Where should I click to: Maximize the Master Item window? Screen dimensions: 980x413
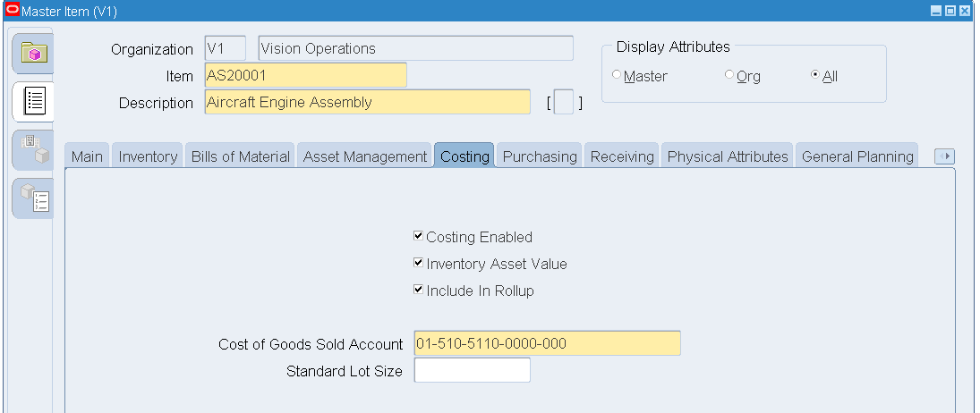[x=950, y=11]
